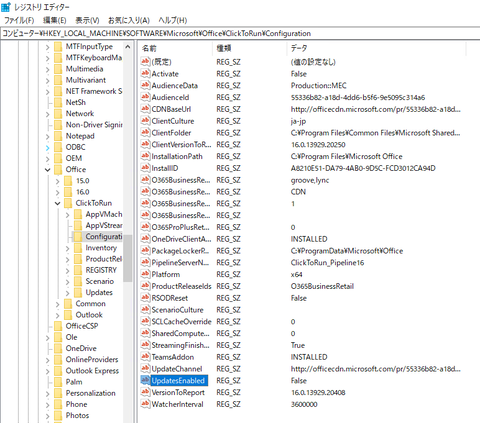Click the AudienceData value icon
The width and height of the screenshot is (480, 423).
[145, 85]
